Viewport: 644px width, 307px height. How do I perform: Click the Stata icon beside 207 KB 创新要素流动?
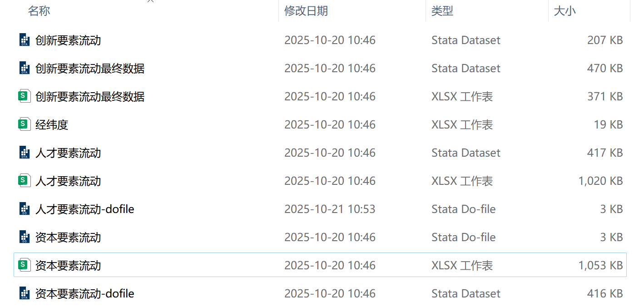(x=25, y=40)
